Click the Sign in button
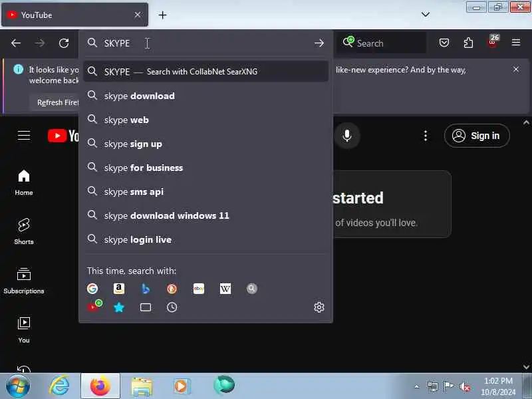Image resolution: width=532 pixels, height=399 pixels. pos(477,136)
